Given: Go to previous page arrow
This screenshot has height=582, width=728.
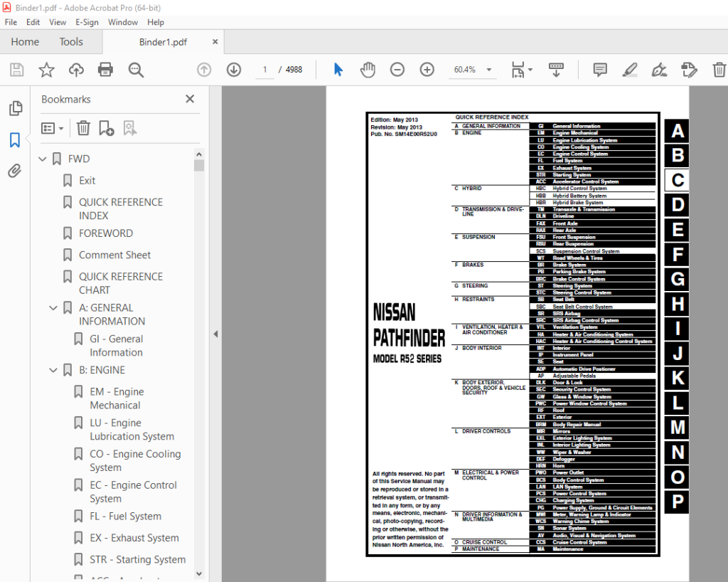Looking at the screenshot, I should click(204, 70).
